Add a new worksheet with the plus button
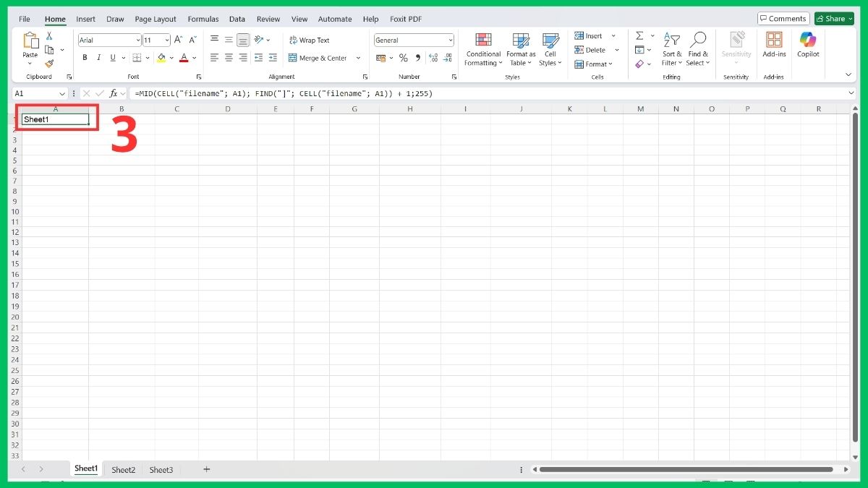The width and height of the screenshot is (868, 488). tap(206, 469)
